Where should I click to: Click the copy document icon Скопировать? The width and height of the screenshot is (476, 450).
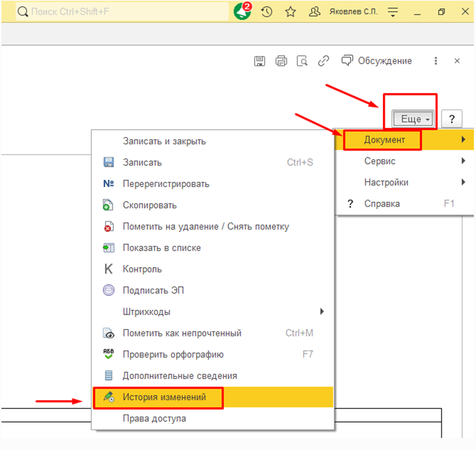(108, 205)
